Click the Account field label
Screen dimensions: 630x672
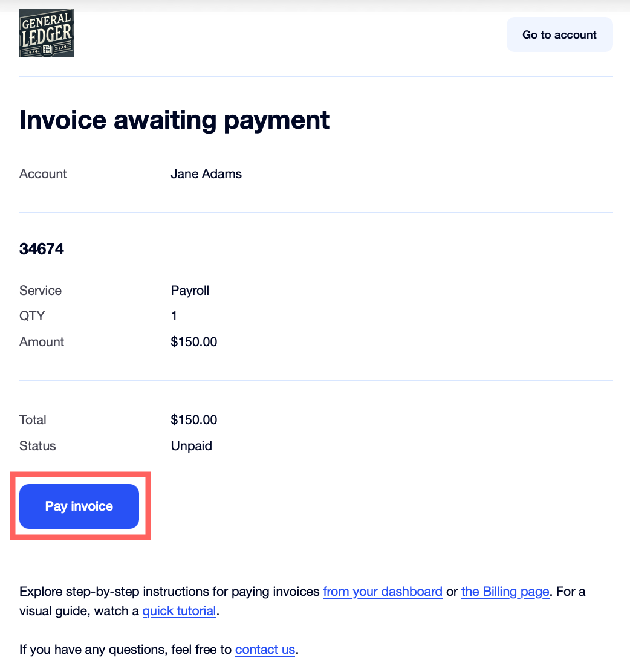click(43, 174)
